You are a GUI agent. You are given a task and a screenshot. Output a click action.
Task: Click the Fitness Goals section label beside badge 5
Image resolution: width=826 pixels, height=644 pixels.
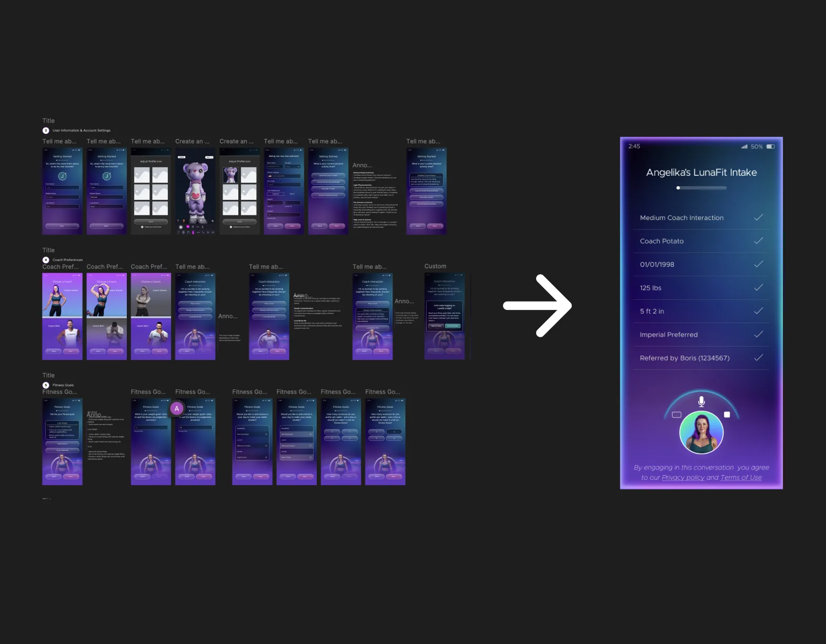(x=63, y=385)
